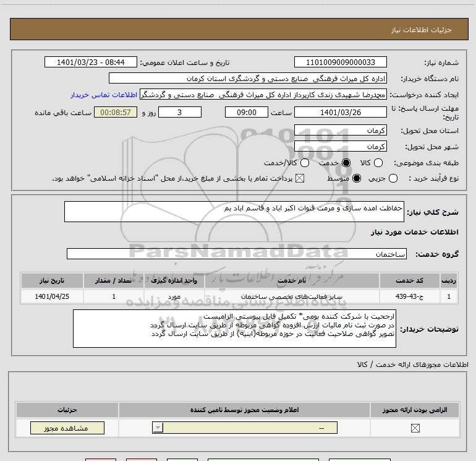Click the deadline date field 1401/03/26
476x461 pixels.
tap(340, 112)
